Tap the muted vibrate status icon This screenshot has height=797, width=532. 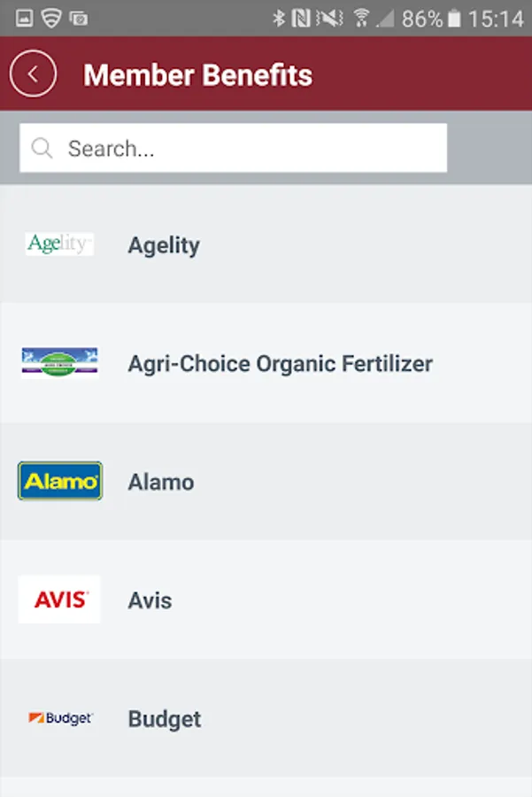coord(329,18)
